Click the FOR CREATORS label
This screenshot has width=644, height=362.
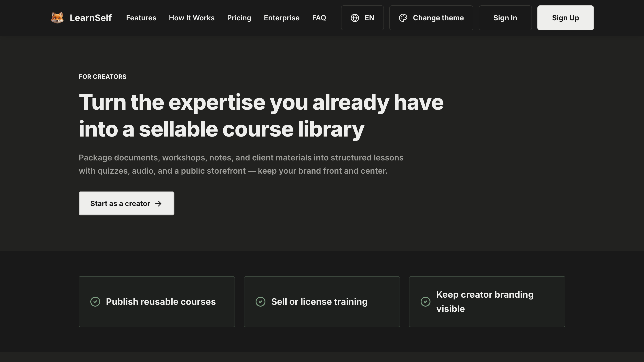[x=102, y=77]
